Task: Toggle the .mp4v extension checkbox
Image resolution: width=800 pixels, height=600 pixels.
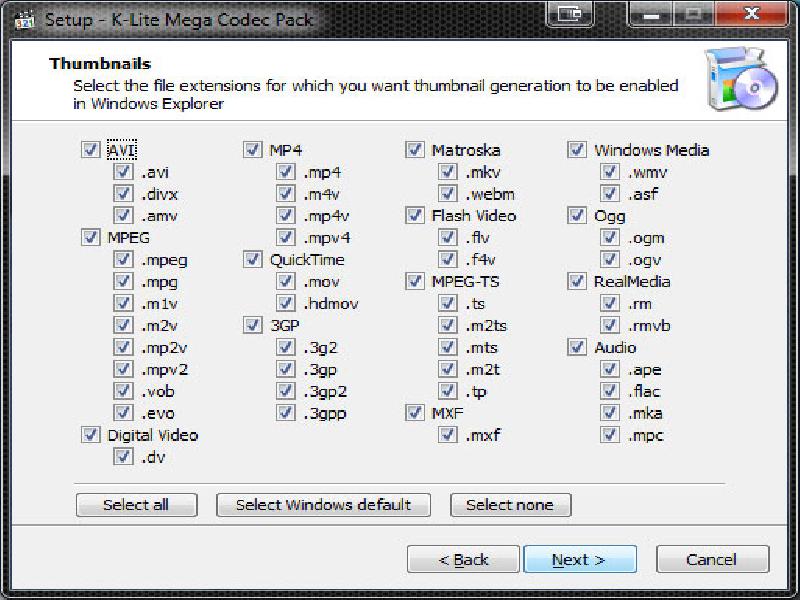Action: coord(285,215)
